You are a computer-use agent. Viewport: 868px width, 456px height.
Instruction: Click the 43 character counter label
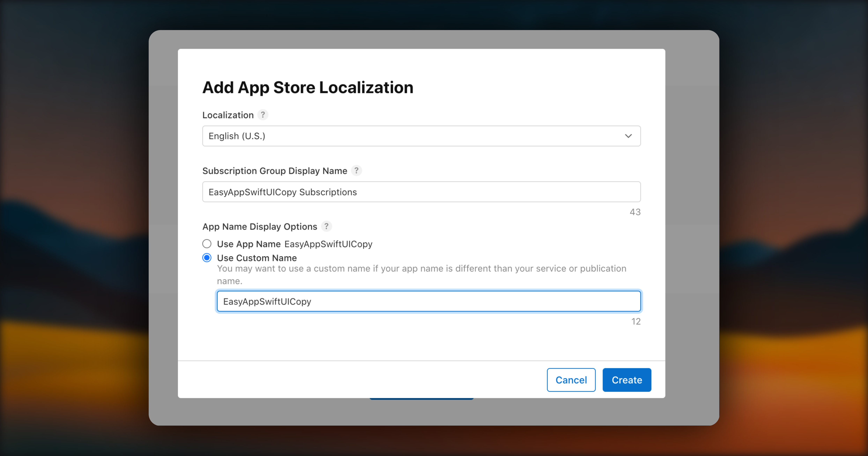click(x=635, y=212)
